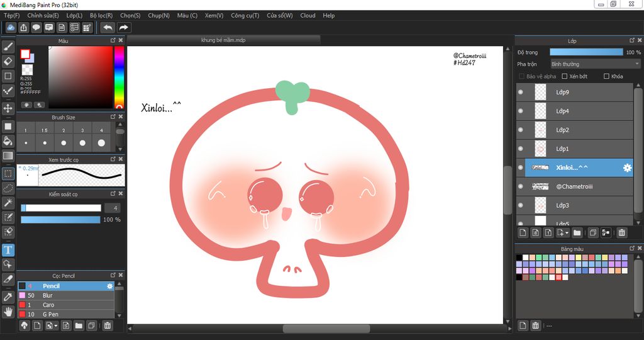
Task: Open Pha trộn blend mode dropdown
Action: [x=595, y=64]
